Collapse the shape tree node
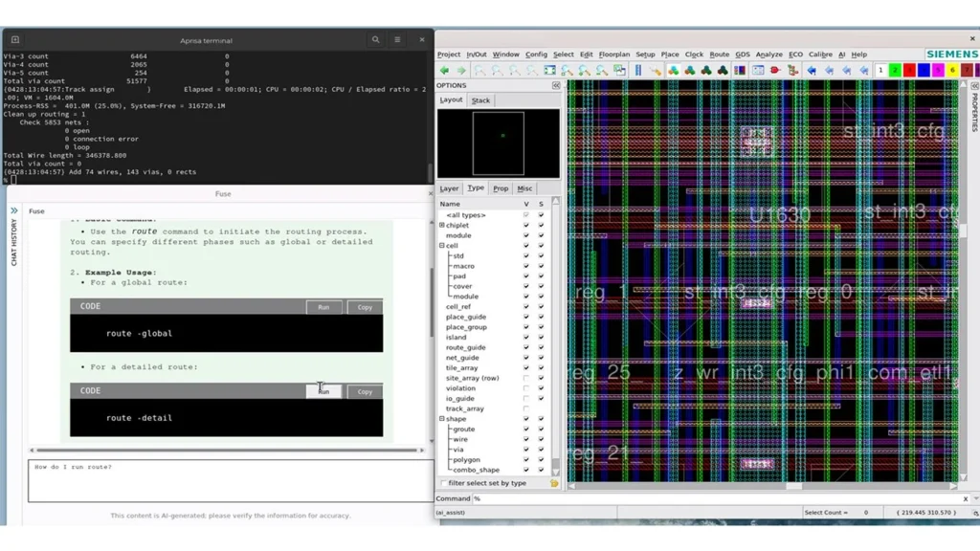This screenshot has width=980, height=551. click(x=442, y=419)
